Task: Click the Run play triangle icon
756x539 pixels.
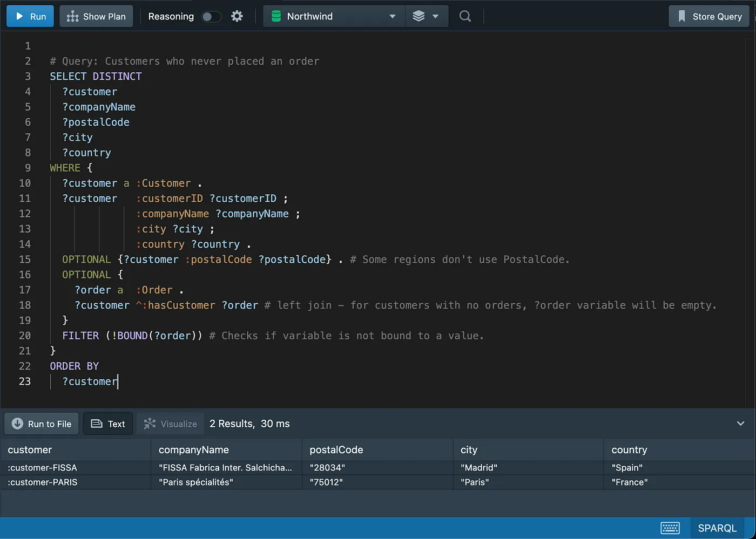Action: click(x=19, y=16)
